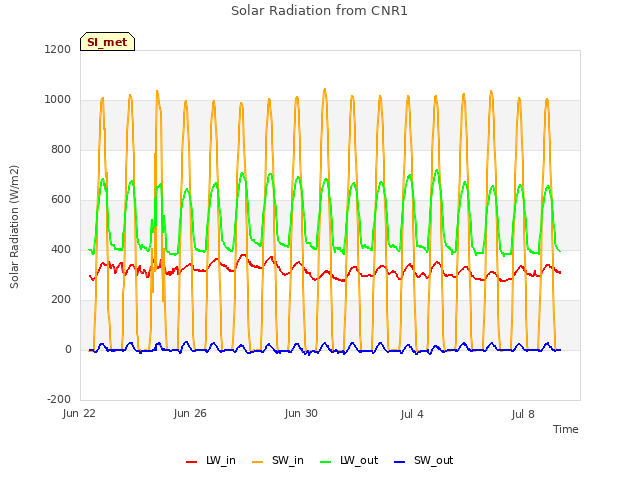Click the chart title Solar Radiation from CNR1

[x=319, y=11]
